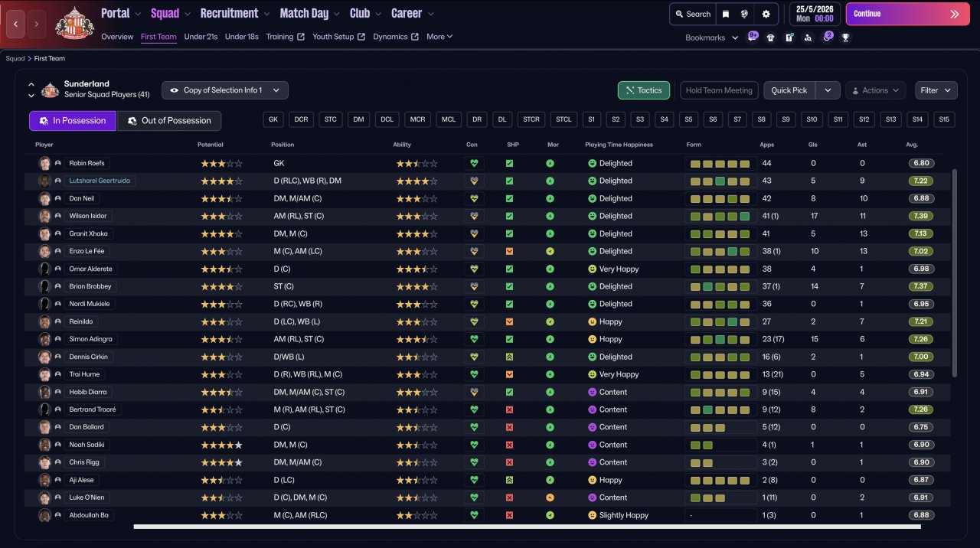
Task: Expand the Quick Pick arrow dropdown
Action: (x=828, y=90)
